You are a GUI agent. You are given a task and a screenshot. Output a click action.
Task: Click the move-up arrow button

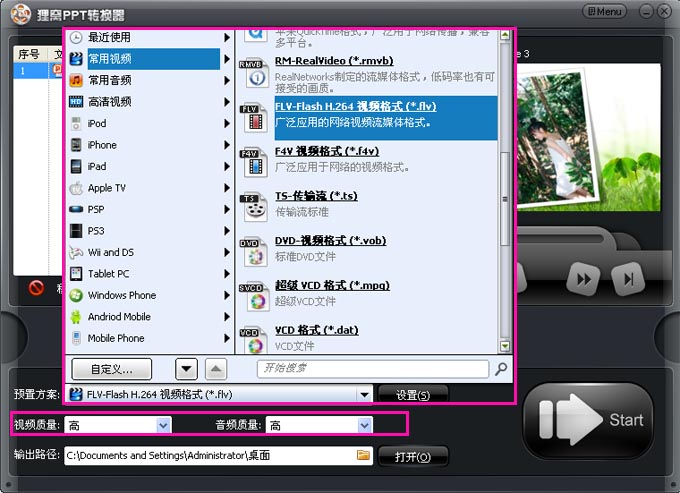click(216, 369)
